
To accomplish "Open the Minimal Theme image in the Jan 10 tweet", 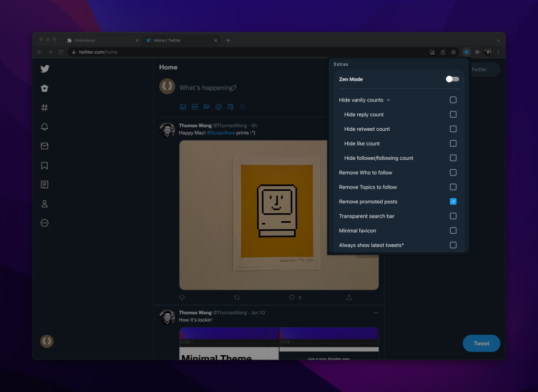I will (229, 344).
